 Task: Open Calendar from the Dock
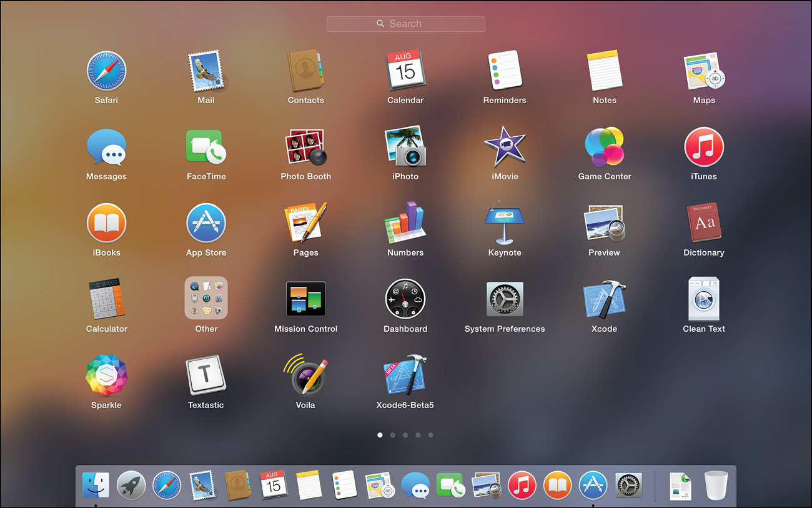273,485
